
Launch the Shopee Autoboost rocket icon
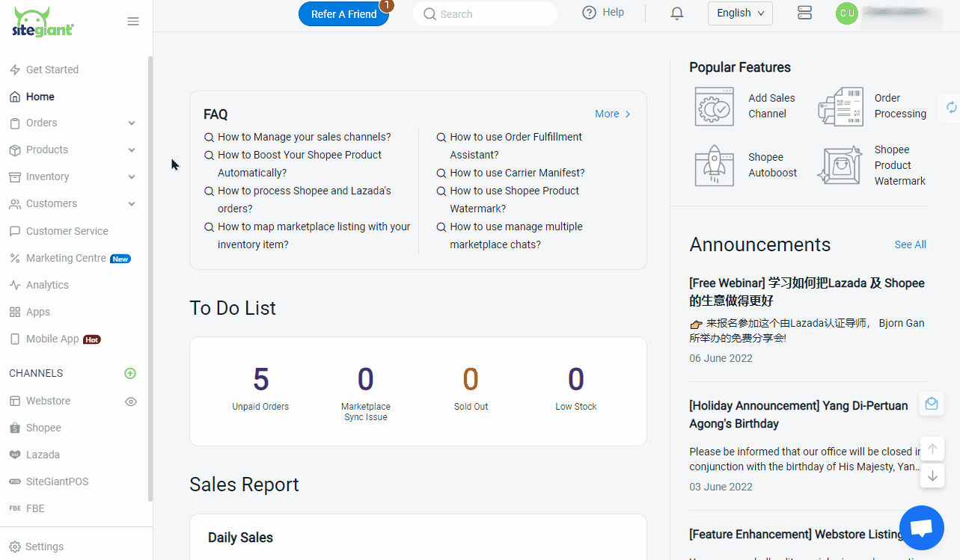click(715, 165)
